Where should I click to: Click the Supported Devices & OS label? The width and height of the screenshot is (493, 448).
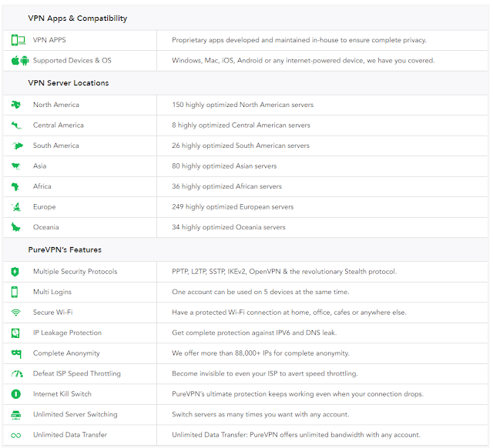click(72, 61)
